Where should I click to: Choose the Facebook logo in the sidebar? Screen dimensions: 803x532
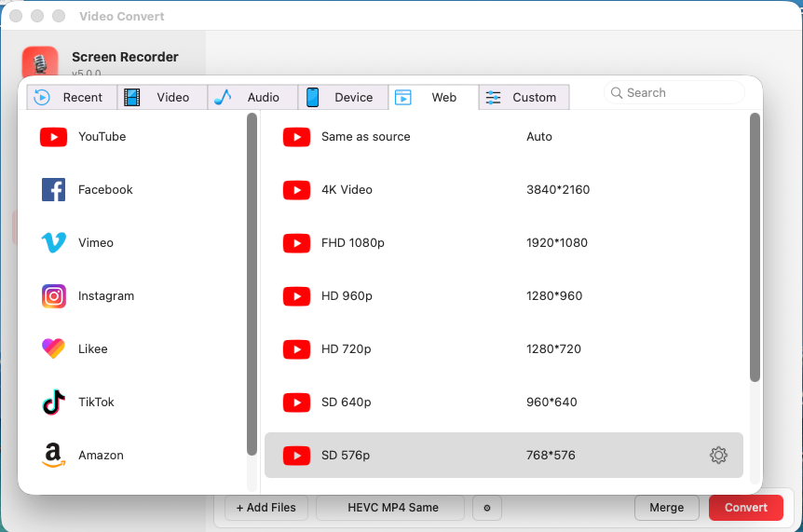(x=53, y=190)
